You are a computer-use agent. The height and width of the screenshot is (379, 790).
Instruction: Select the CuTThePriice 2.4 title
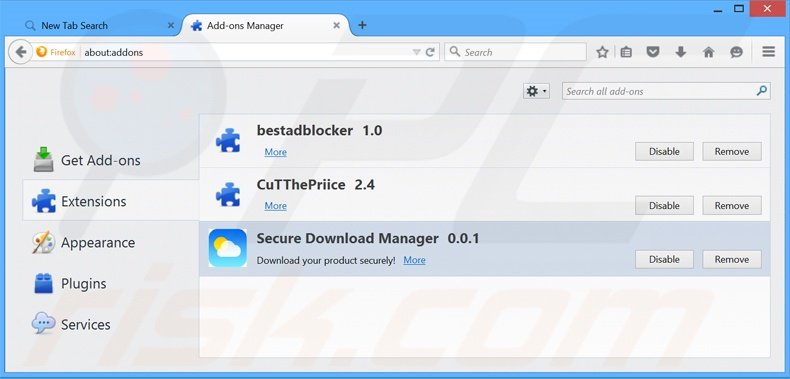click(315, 184)
